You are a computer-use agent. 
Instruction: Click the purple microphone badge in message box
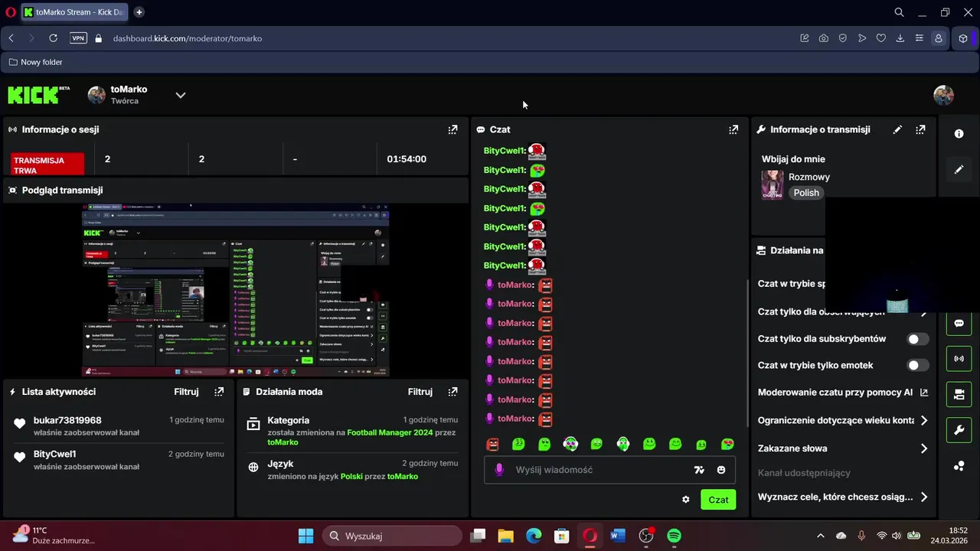coord(499,470)
